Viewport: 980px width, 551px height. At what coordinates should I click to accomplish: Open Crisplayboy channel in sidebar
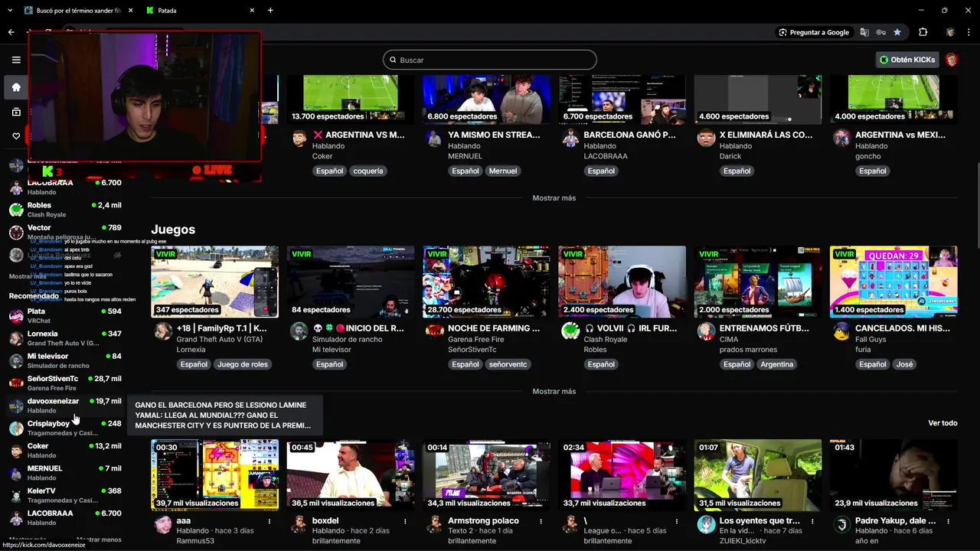coord(65,428)
